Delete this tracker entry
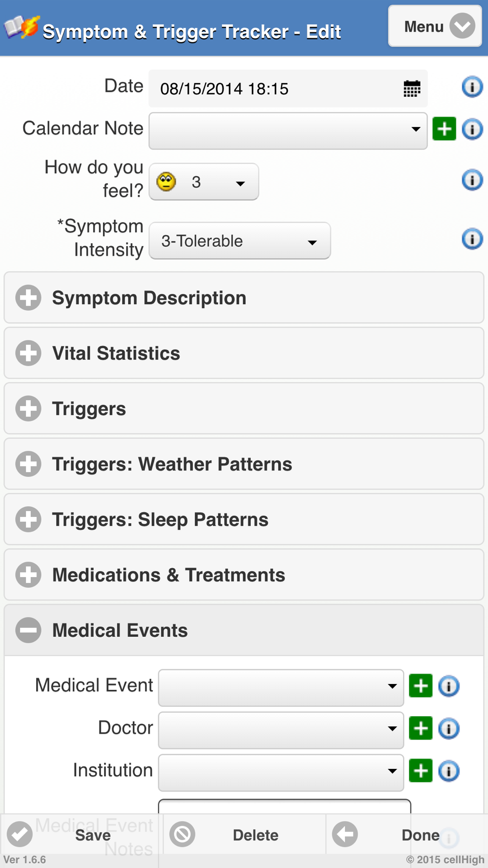 [x=244, y=835]
